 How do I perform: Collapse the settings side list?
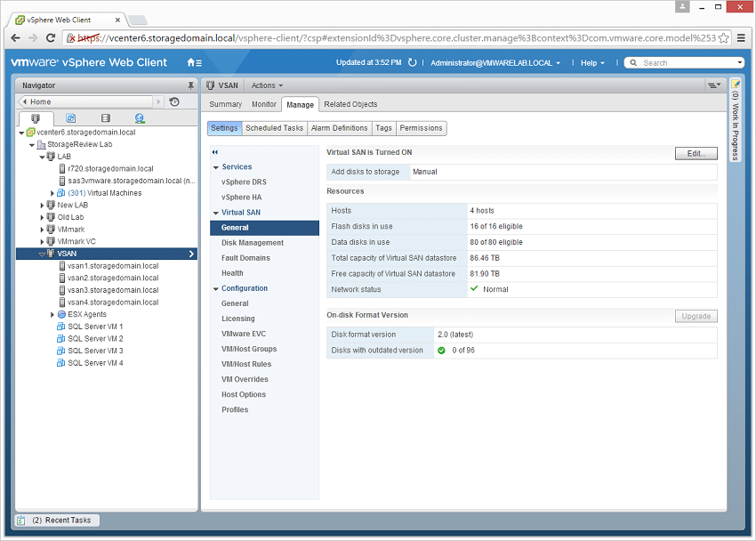pyautogui.click(x=215, y=152)
